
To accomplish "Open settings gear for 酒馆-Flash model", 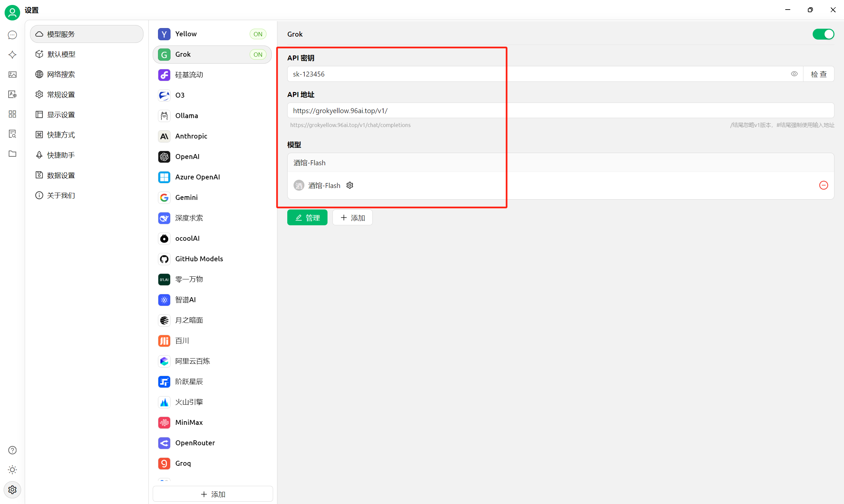I will tap(350, 185).
